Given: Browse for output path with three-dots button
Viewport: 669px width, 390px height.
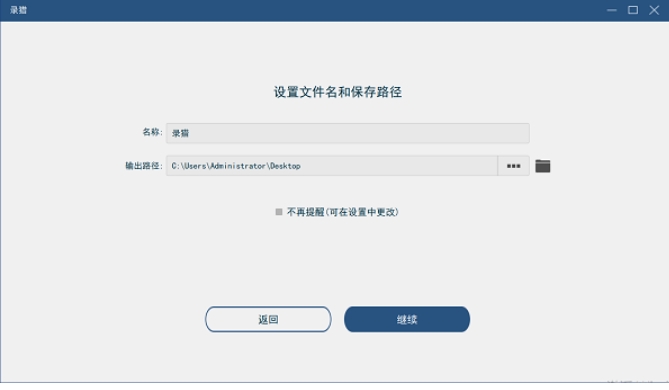Looking at the screenshot, I should coord(513,166).
